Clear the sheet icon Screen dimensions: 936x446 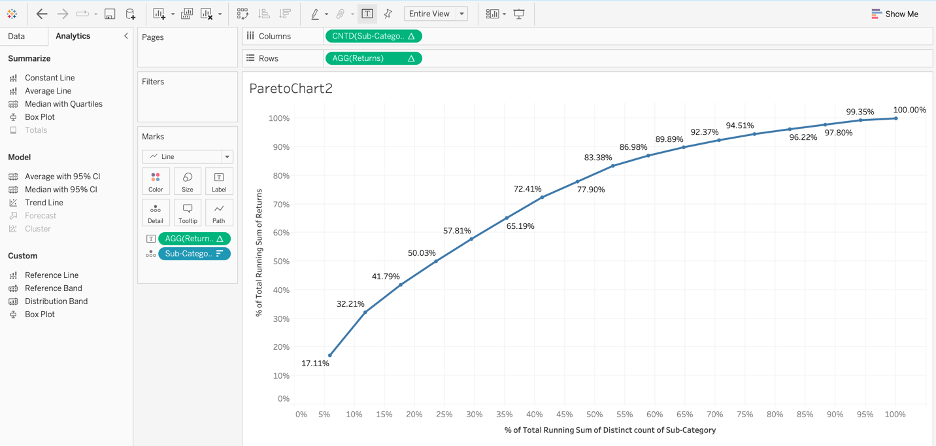coord(207,14)
